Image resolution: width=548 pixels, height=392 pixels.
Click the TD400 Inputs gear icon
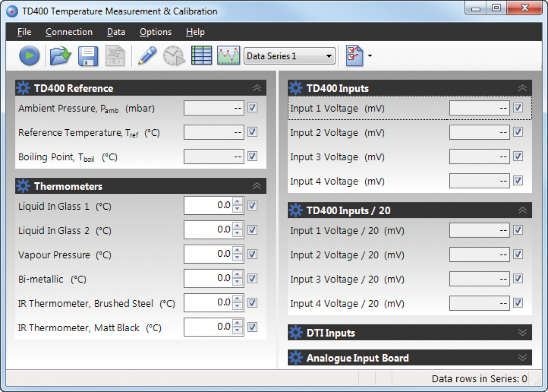(296, 88)
